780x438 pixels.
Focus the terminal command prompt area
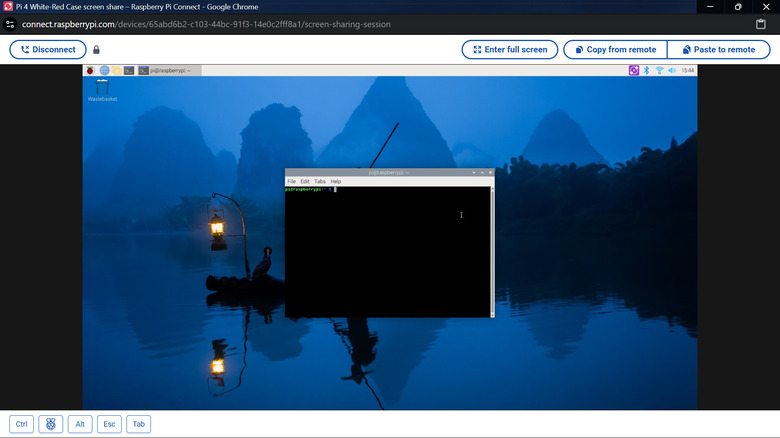(x=388, y=252)
